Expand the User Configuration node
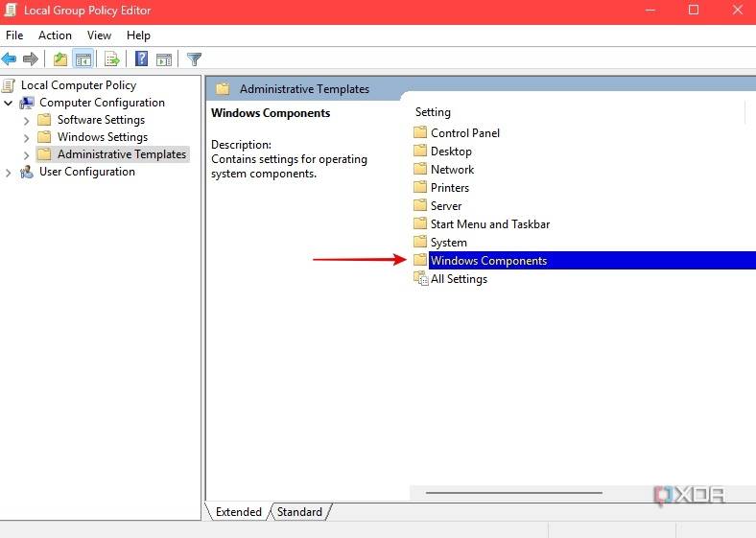 [x=9, y=173]
